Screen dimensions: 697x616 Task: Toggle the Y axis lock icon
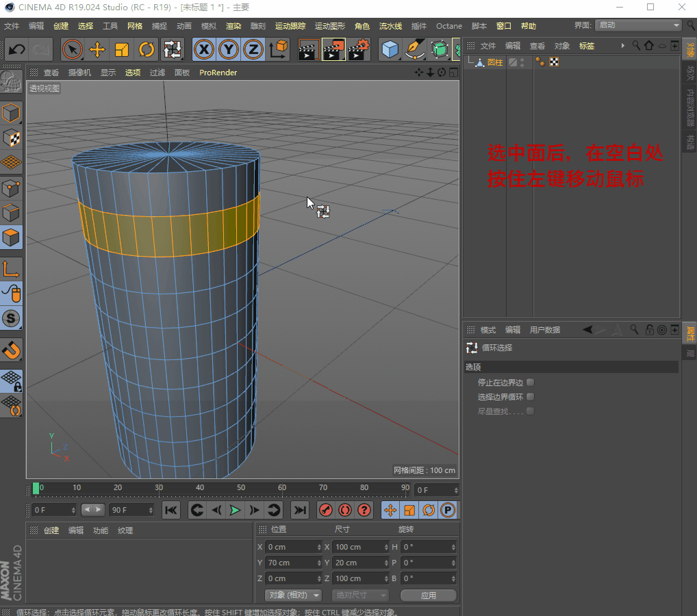[229, 49]
